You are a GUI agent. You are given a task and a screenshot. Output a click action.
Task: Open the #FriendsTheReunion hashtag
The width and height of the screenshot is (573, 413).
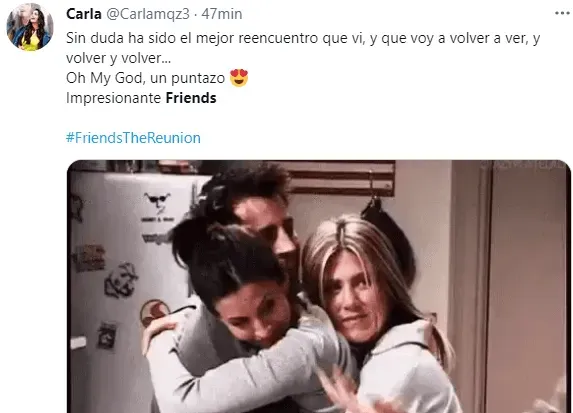(x=133, y=138)
